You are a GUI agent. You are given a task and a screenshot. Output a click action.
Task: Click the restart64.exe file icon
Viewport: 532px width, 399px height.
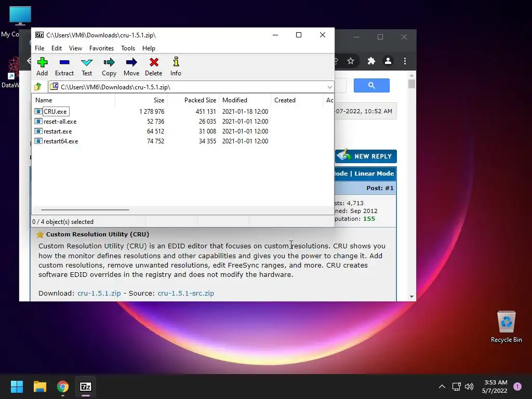[x=38, y=141]
